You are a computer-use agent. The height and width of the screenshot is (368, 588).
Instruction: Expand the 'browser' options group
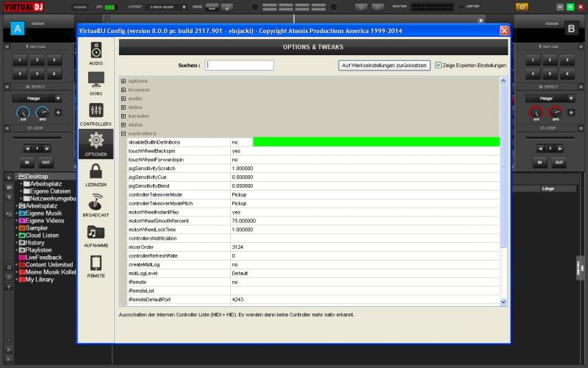123,90
